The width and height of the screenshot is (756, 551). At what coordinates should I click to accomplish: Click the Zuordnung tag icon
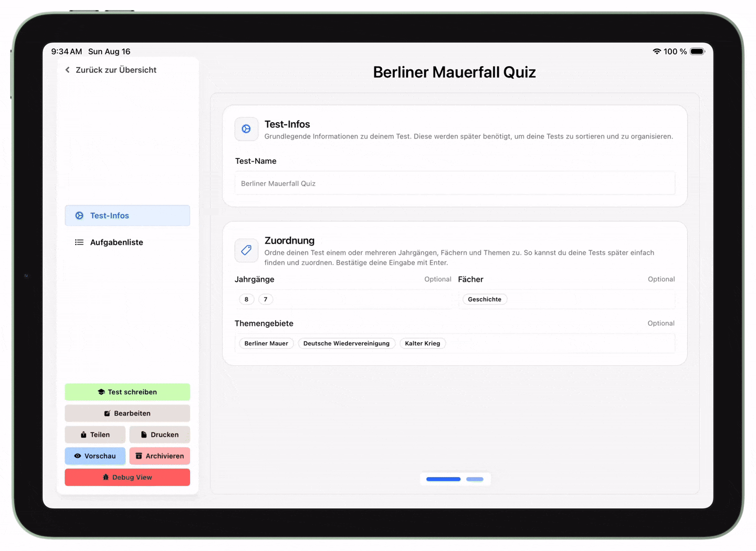click(x=246, y=250)
